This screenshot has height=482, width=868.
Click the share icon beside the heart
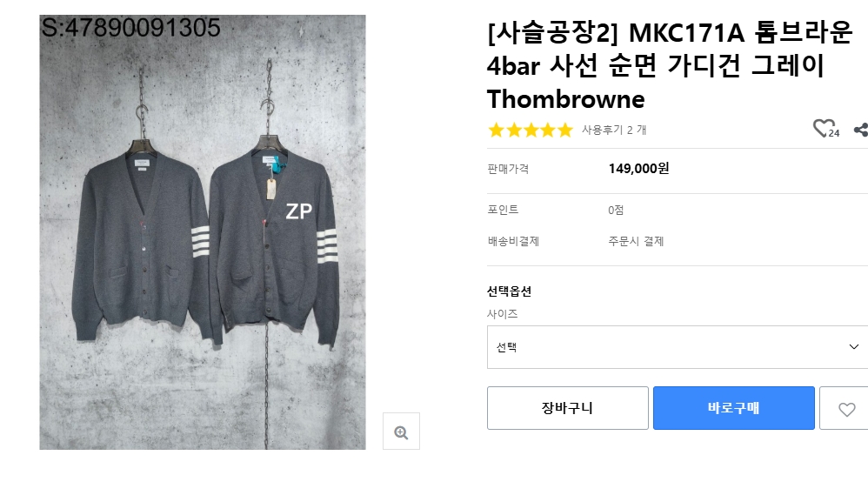pos(860,130)
